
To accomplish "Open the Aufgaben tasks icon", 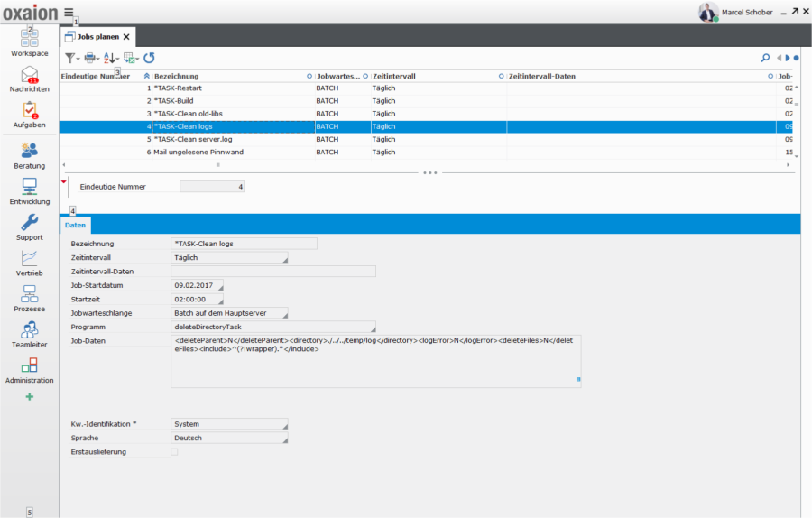I will click(30, 111).
